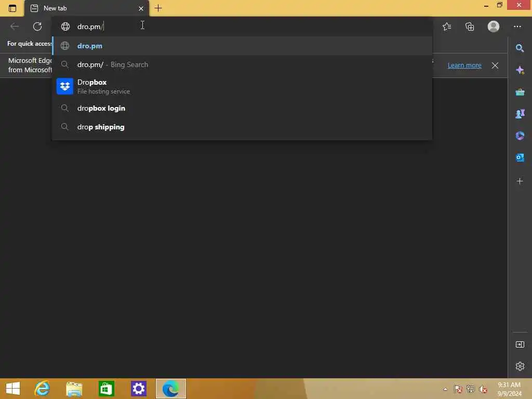Screen dimensions: 532x399
Task: Launch Internet Explorer from taskbar
Action: (43, 389)
